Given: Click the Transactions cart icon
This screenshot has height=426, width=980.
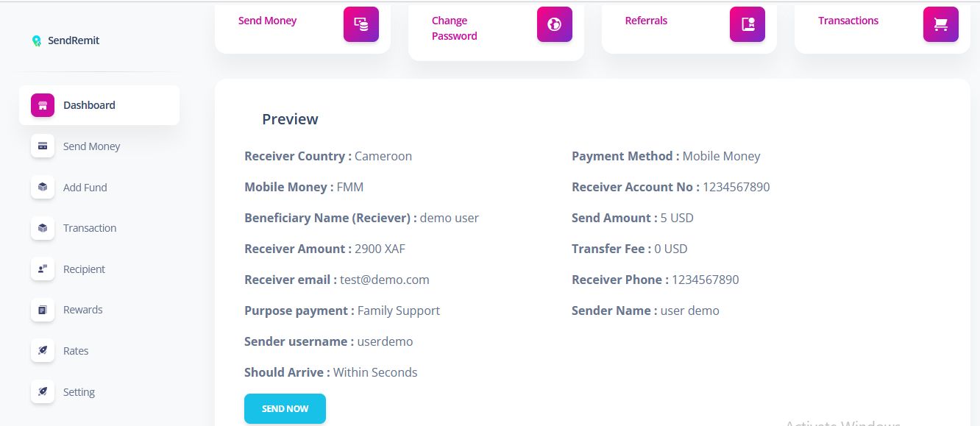Looking at the screenshot, I should tap(940, 24).
